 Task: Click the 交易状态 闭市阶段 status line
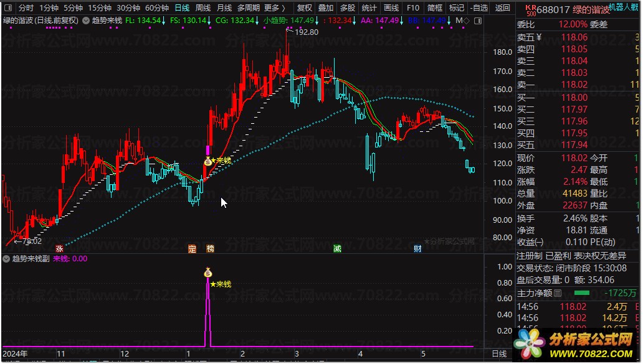click(x=571, y=269)
